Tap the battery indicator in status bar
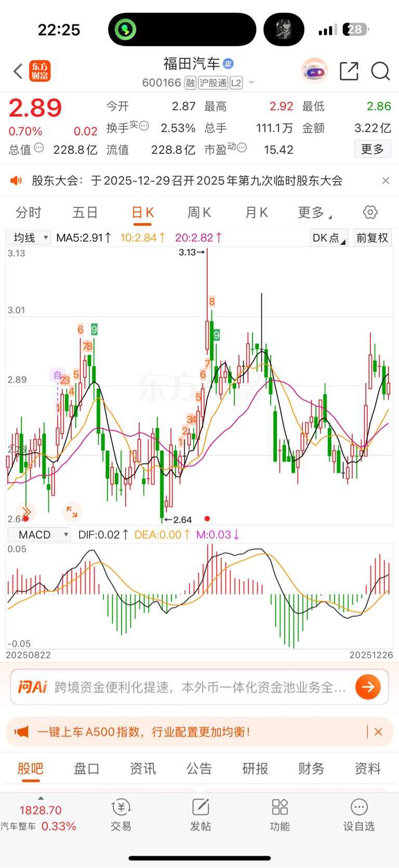Viewport: 399px width, 868px height. [355, 30]
